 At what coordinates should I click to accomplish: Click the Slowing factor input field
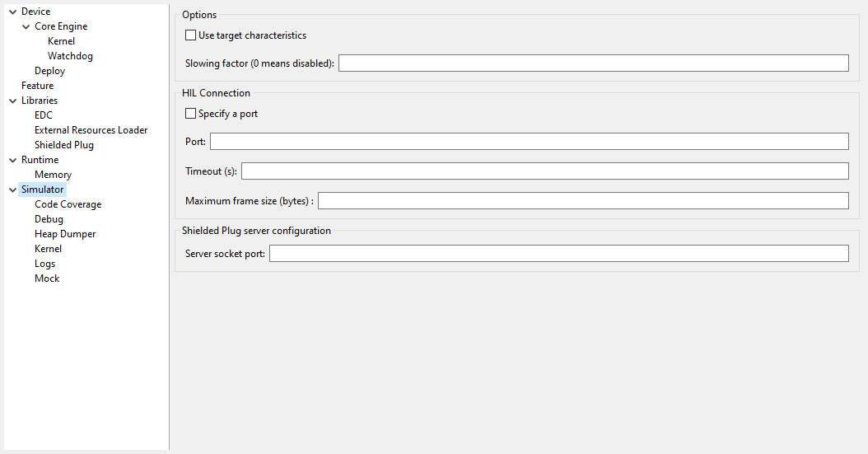[593, 63]
